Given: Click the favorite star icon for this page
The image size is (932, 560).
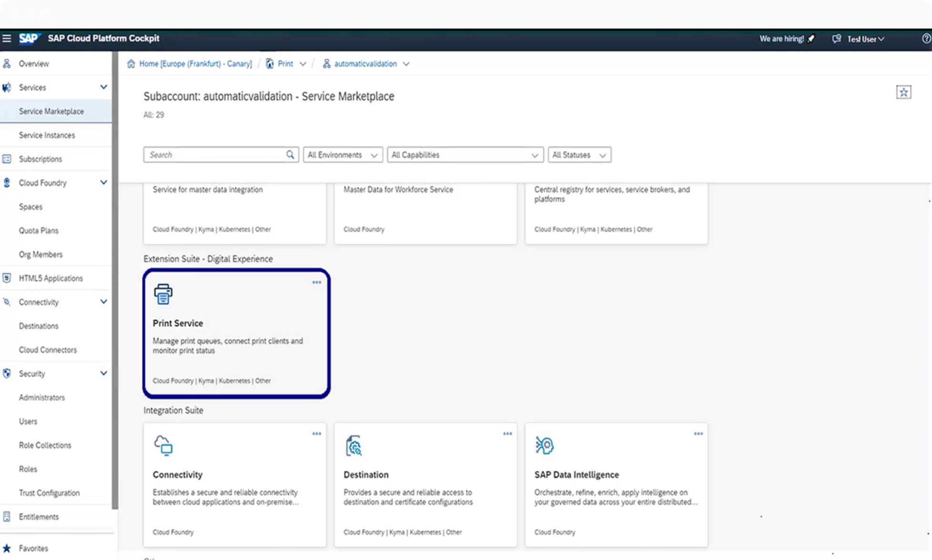Looking at the screenshot, I should coord(903,92).
